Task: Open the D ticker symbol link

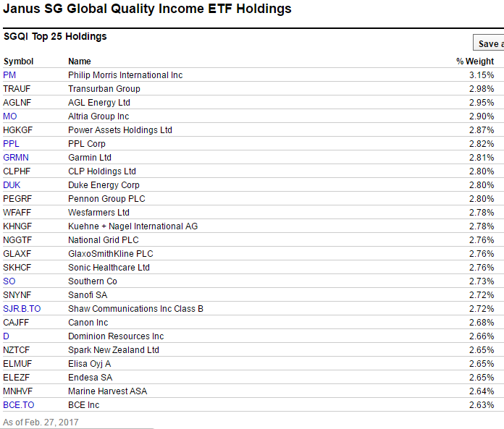Action: click(x=6, y=336)
